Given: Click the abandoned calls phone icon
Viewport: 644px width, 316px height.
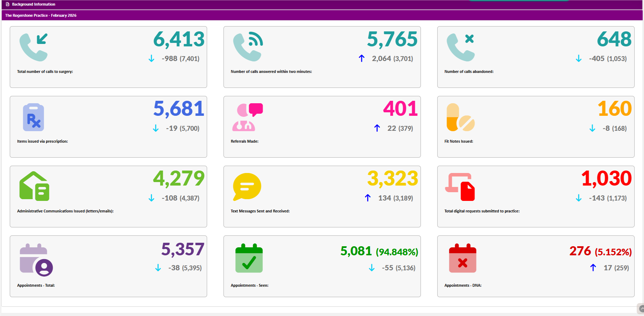Looking at the screenshot, I should coord(461,47).
